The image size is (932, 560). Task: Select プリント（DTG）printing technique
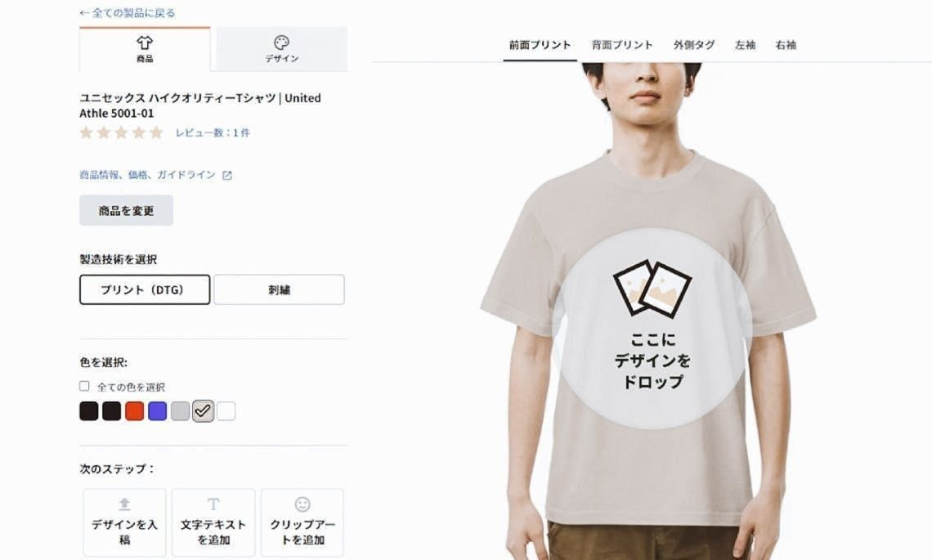click(145, 289)
